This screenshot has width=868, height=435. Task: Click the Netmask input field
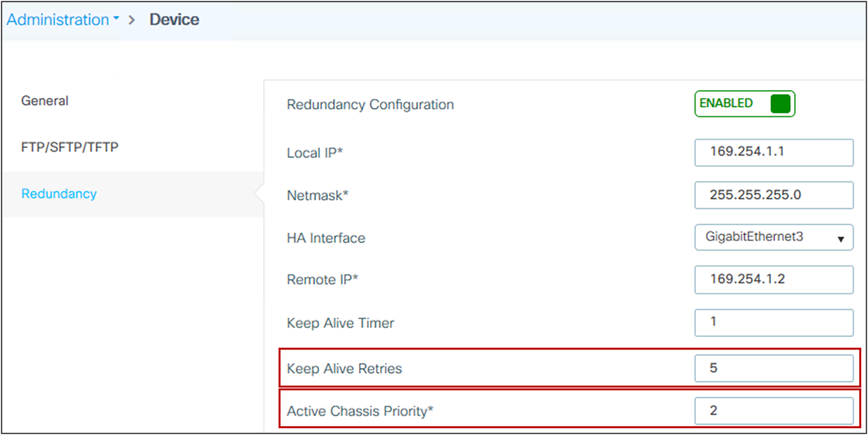774,195
